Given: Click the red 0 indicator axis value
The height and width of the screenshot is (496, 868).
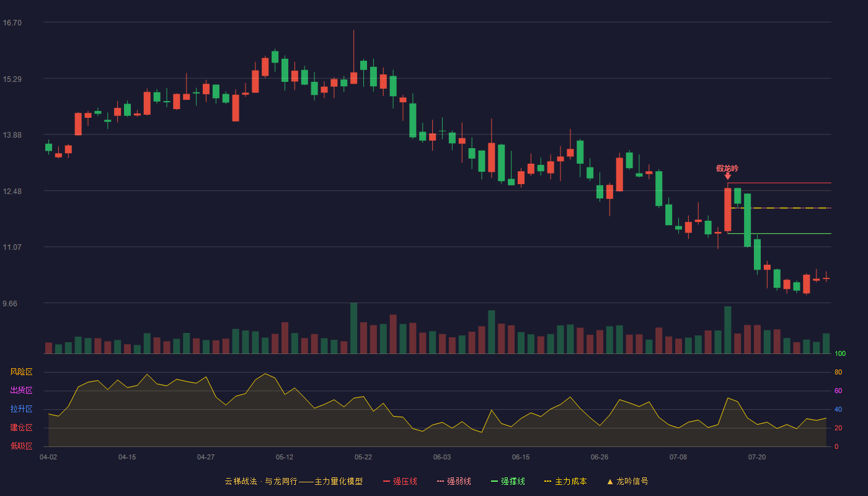Looking at the screenshot, I should (836, 446).
